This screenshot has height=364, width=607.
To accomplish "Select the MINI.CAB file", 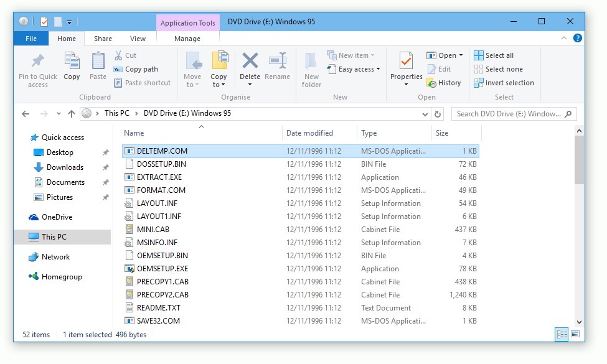I will [x=301, y=230].
